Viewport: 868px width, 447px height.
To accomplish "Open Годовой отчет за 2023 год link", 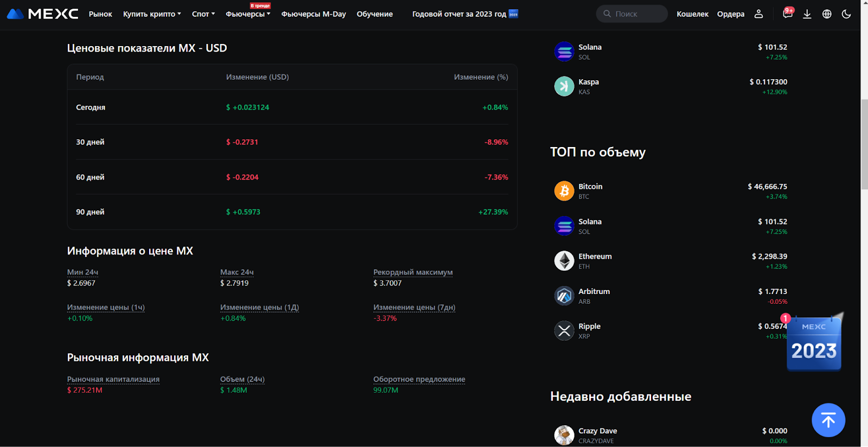I will pyautogui.click(x=459, y=14).
